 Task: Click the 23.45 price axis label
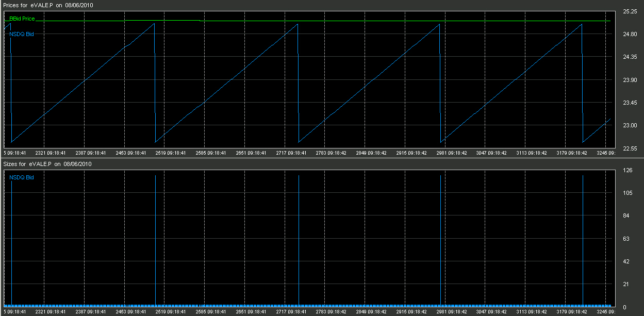pyautogui.click(x=630, y=103)
